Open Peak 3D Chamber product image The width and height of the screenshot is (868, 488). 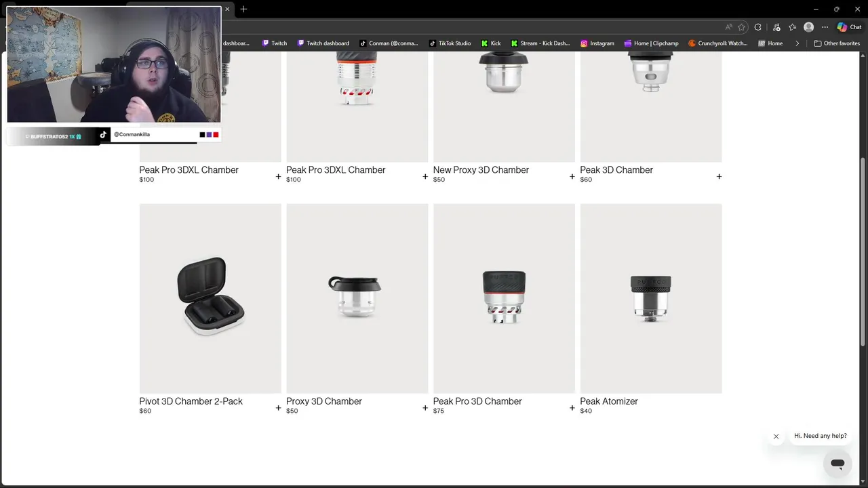click(x=651, y=107)
